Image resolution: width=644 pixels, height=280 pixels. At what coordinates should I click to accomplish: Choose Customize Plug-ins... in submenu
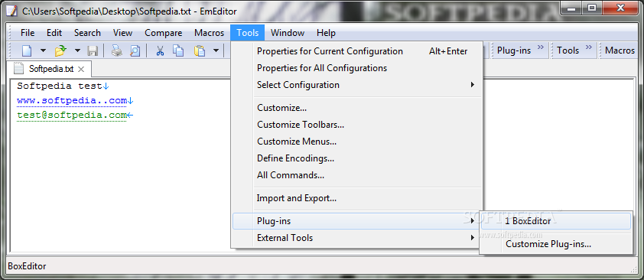(x=556, y=244)
